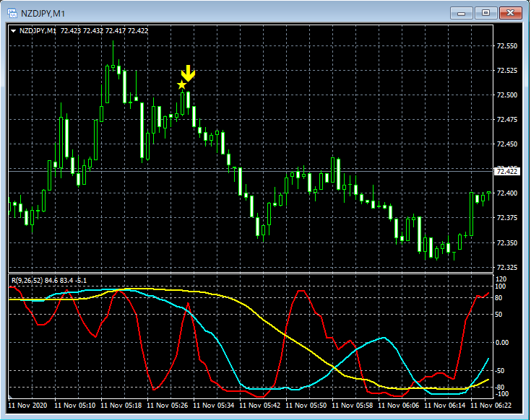Screen dimensions: 531x420
Task: Click the 11 Nov 05:18 time label
Action: [x=121, y=405]
